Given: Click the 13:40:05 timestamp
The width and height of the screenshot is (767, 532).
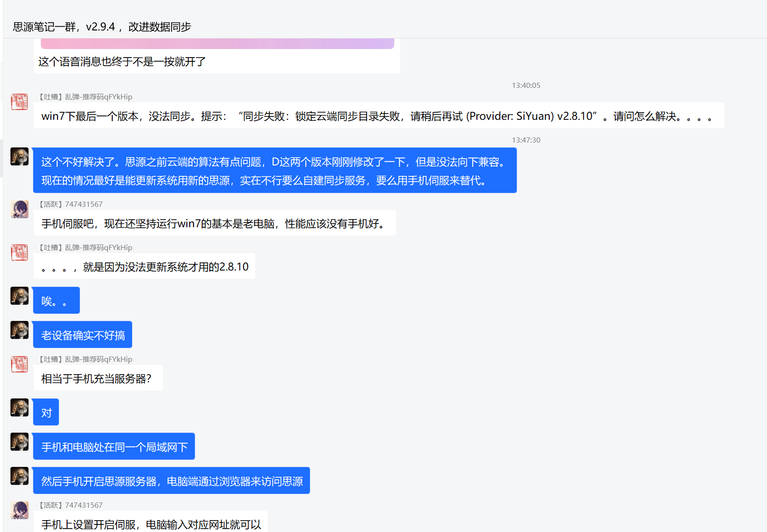Looking at the screenshot, I should click(x=526, y=86).
